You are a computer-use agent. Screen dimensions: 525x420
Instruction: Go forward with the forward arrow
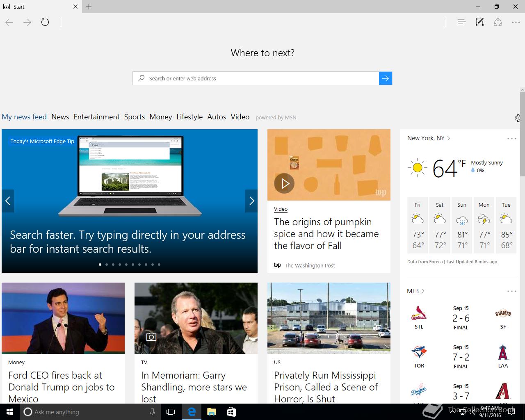click(x=27, y=22)
